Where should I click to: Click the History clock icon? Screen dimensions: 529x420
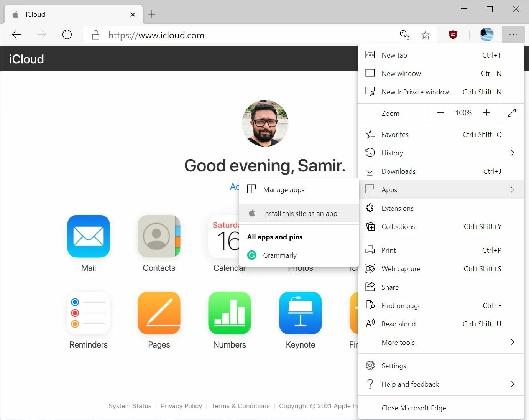point(370,153)
